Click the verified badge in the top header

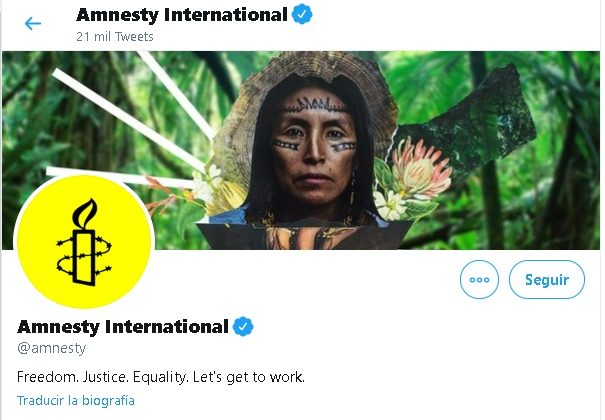[302, 15]
